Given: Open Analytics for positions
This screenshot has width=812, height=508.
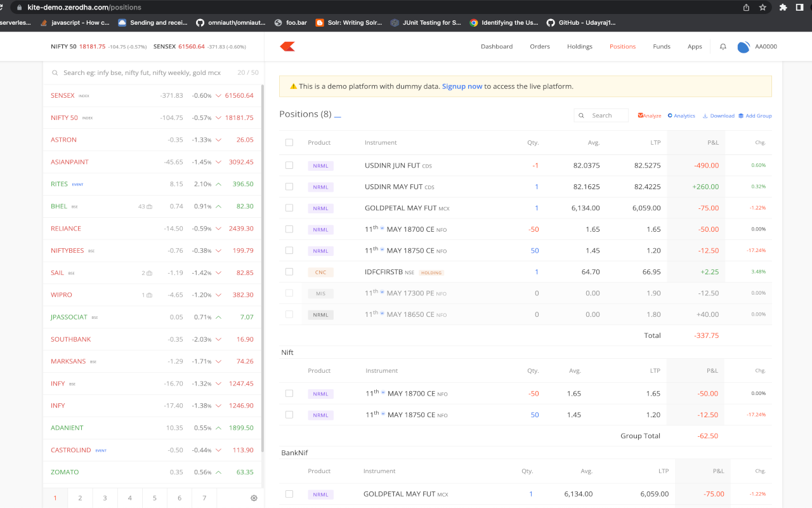Looking at the screenshot, I should click(x=681, y=116).
